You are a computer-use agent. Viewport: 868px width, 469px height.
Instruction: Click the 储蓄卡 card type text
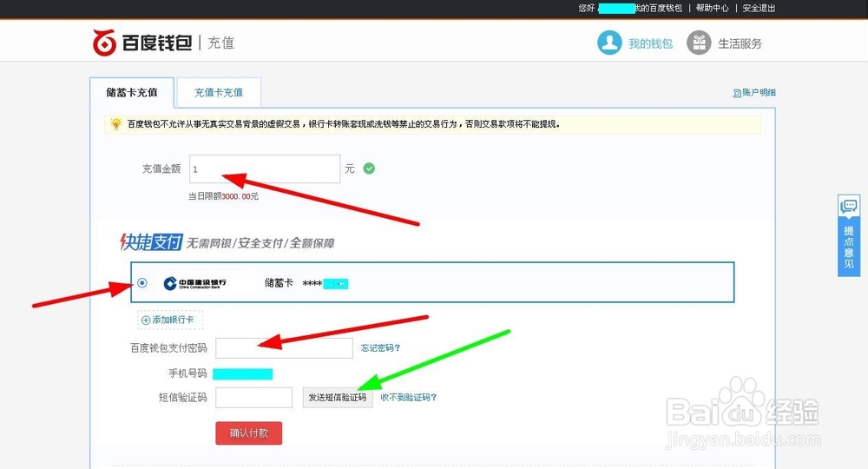coord(279,283)
